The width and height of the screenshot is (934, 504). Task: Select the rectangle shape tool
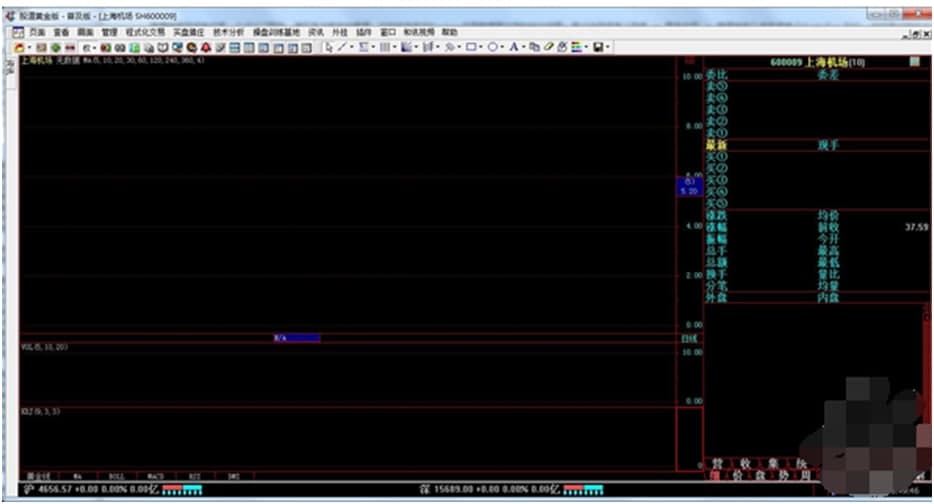click(x=470, y=47)
